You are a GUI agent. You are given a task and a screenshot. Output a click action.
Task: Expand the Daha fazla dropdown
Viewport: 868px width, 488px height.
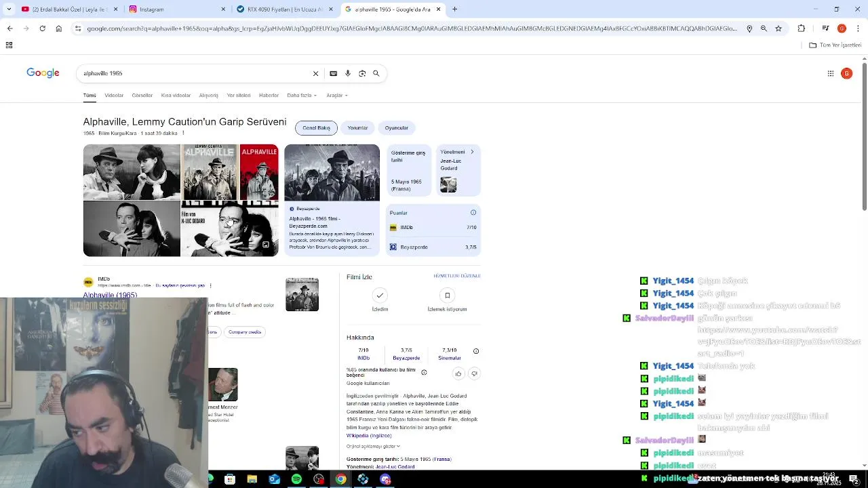click(x=302, y=96)
